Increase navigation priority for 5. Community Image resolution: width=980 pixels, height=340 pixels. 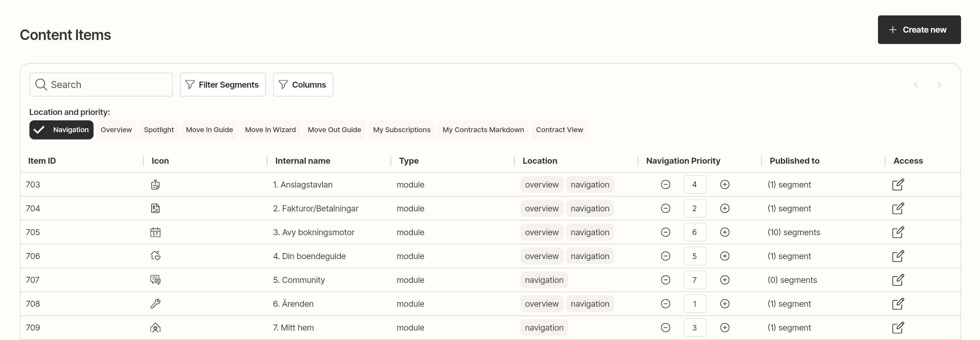725,280
